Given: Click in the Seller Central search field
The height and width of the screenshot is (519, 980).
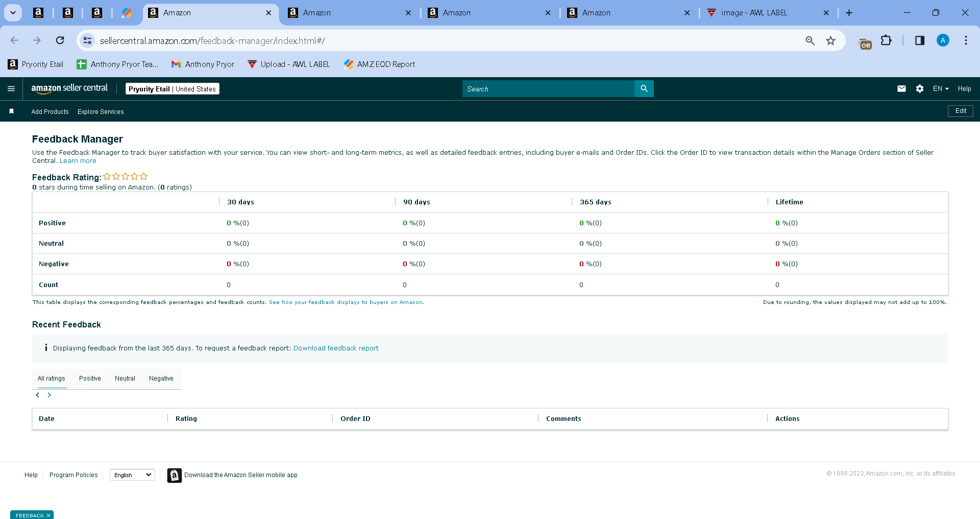Looking at the screenshot, I should 548,89.
